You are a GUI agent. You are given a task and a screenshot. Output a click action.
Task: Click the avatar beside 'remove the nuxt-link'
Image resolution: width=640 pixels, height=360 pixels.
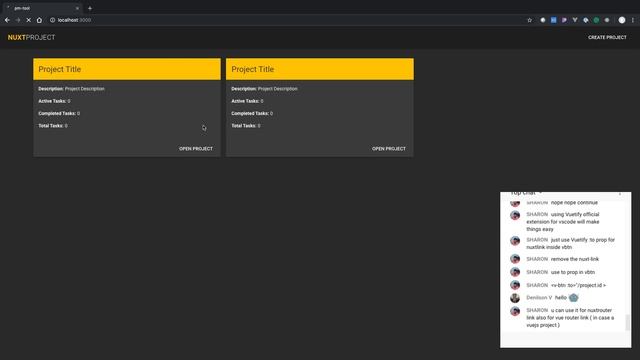pyautogui.click(x=515, y=259)
